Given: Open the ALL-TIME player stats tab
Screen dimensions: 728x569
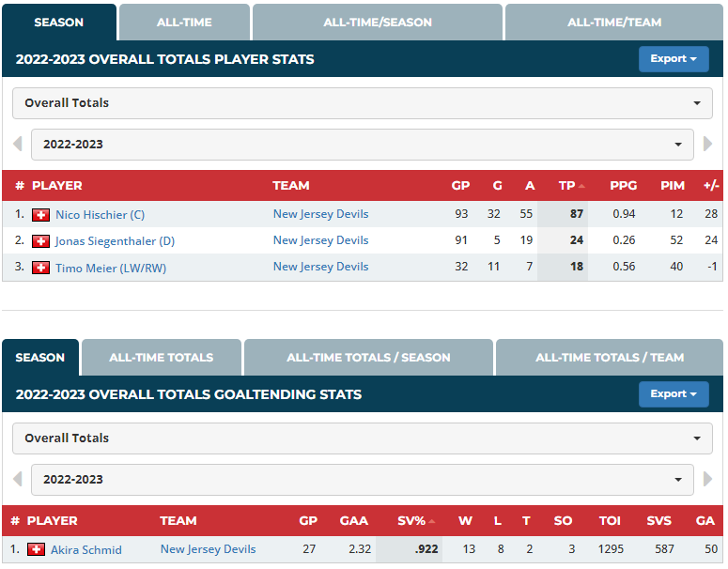Looking at the screenshot, I should click(184, 23).
